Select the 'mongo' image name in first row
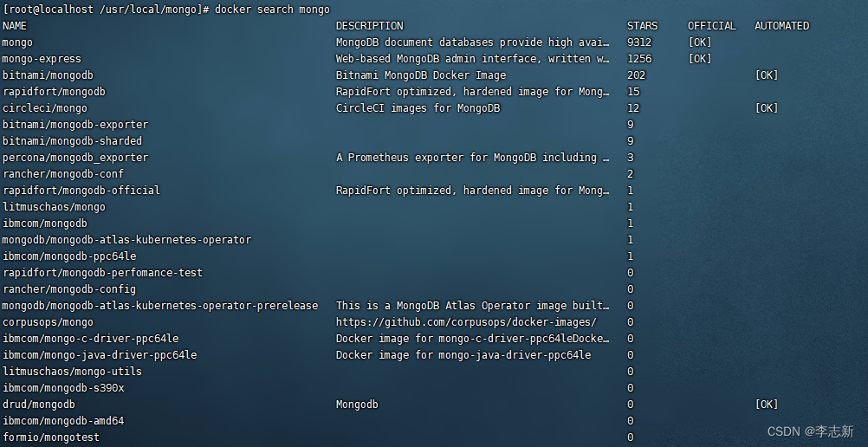868x447 pixels. point(17,42)
